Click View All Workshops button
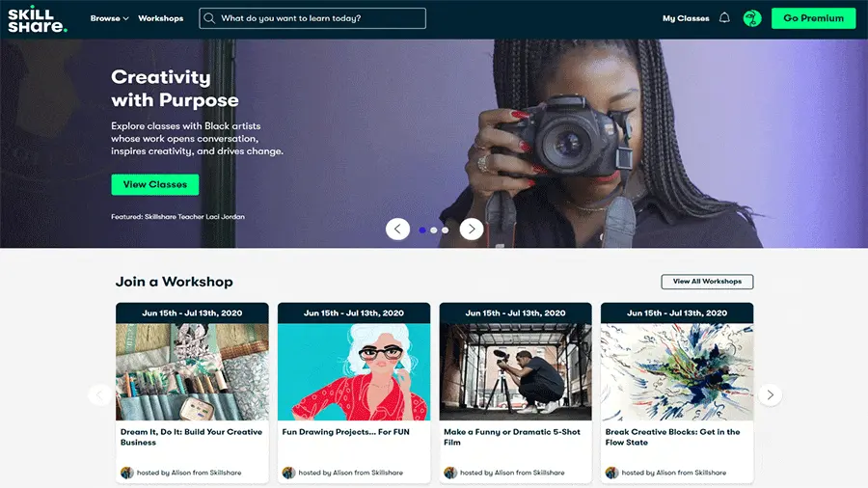This screenshot has width=868, height=488. pos(707,282)
